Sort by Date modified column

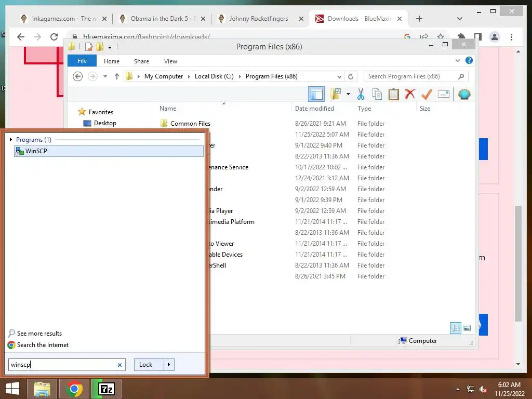314,109
